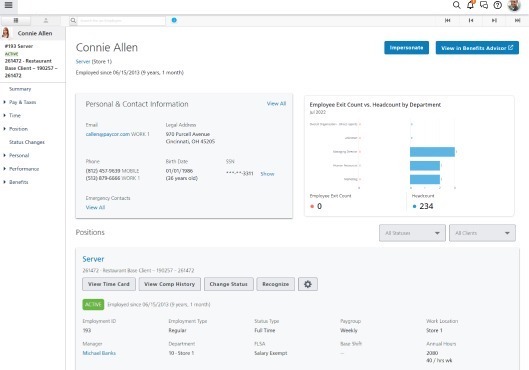The width and height of the screenshot is (529, 370).
Task: Expand Benefits section
Action: point(19,182)
